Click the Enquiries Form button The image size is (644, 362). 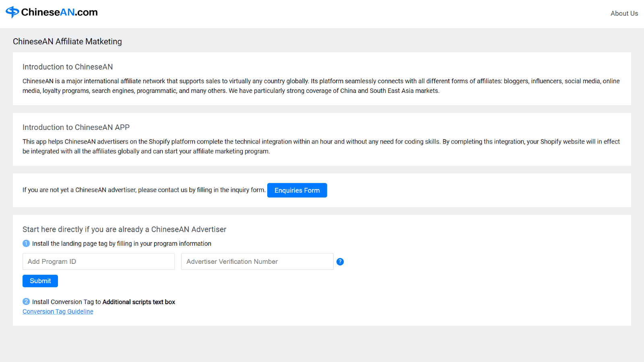pyautogui.click(x=297, y=190)
